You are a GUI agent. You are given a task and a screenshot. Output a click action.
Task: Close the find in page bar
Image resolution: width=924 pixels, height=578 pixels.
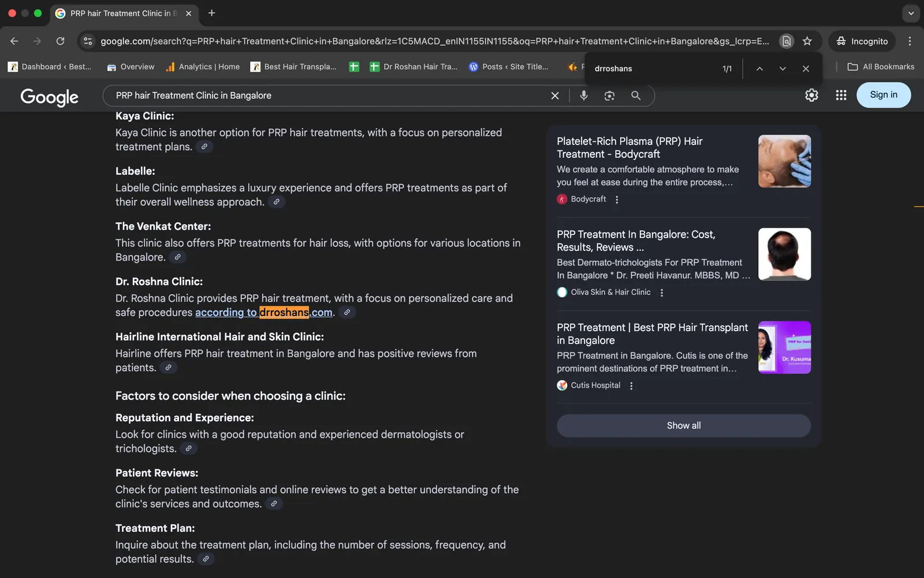coord(806,68)
